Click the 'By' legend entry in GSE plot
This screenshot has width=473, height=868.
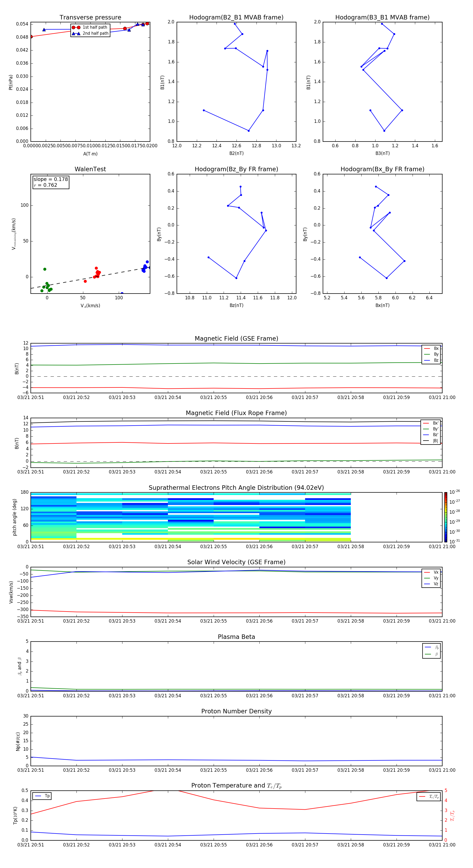point(431,354)
